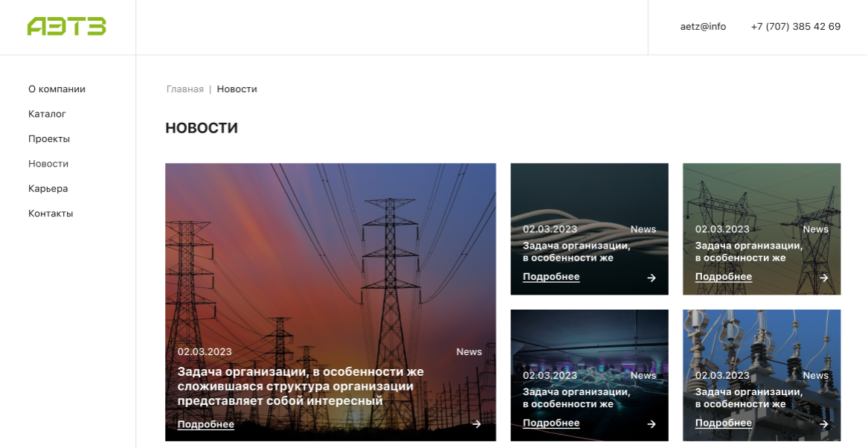Go to the Проекты section
The height and width of the screenshot is (448, 868).
pyautogui.click(x=49, y=139)
